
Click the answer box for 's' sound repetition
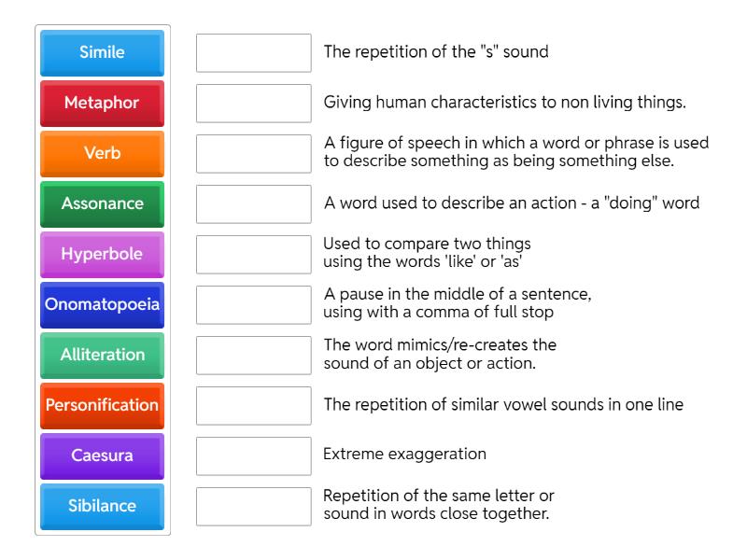click(x=254, y=52)
